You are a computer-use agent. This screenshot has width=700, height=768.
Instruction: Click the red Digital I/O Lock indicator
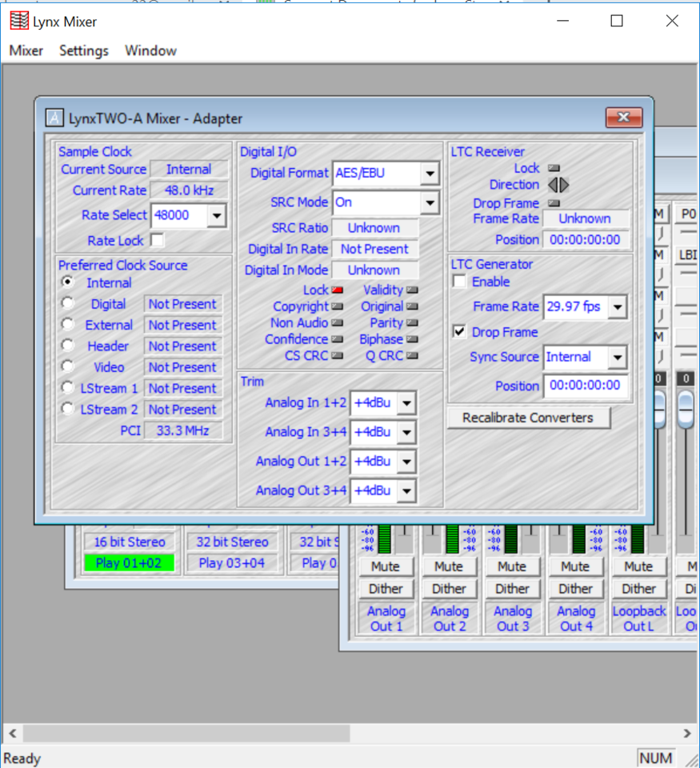337,290
